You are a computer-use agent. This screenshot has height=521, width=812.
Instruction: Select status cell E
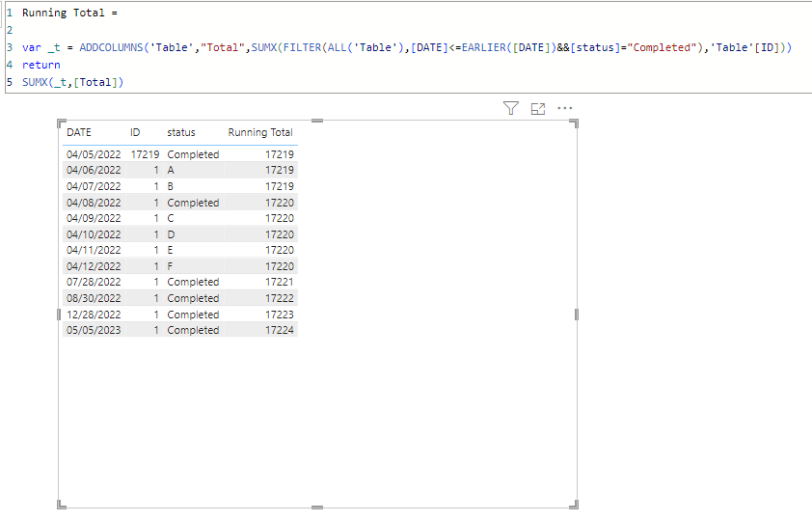170,250
